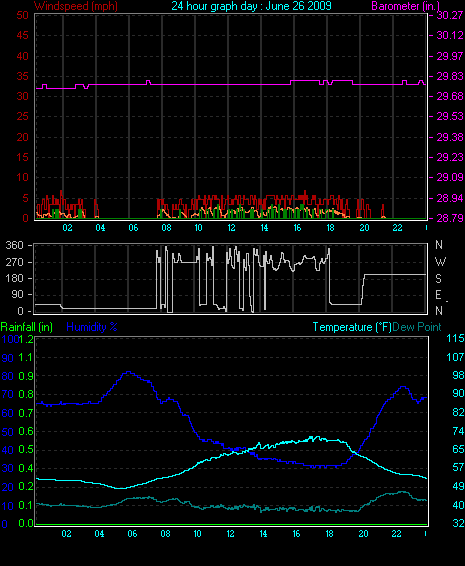
Task: Click the 115 temperature scale value
Action: coord(455,339)
